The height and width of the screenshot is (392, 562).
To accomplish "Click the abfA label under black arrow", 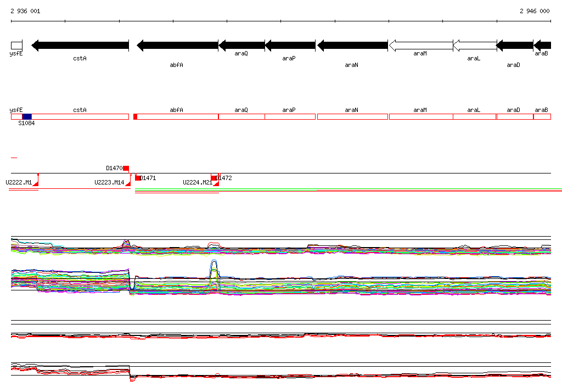I will coord(176,65).
